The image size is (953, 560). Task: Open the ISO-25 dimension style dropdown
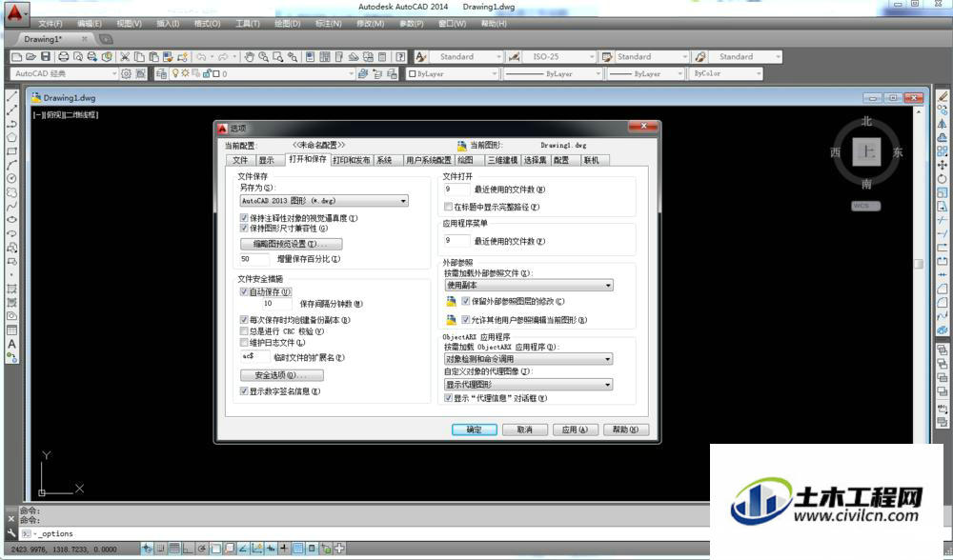(559, 56)
